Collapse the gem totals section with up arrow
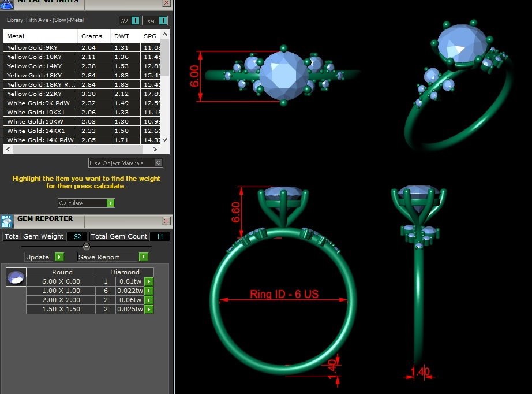532x394 pixels. point(87,247)
